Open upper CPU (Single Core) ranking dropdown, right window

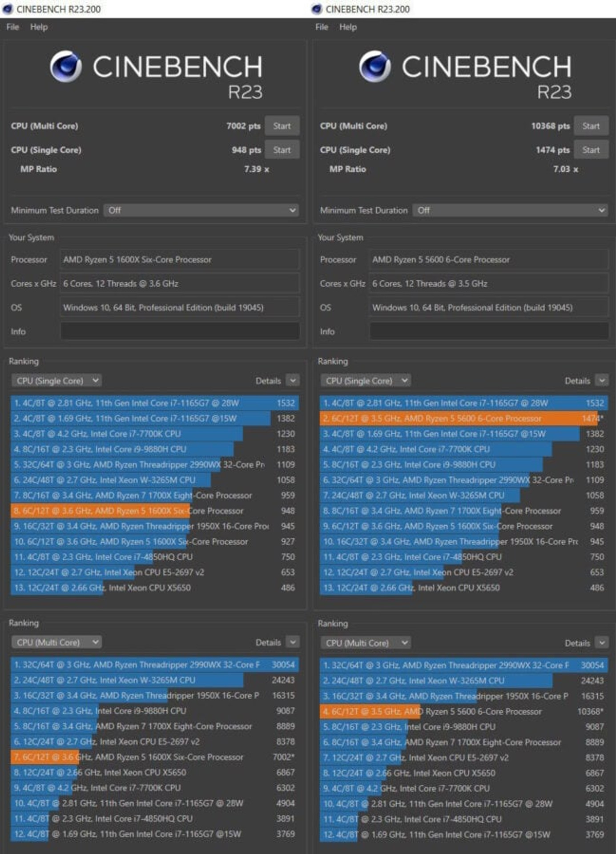click(366, 381)
